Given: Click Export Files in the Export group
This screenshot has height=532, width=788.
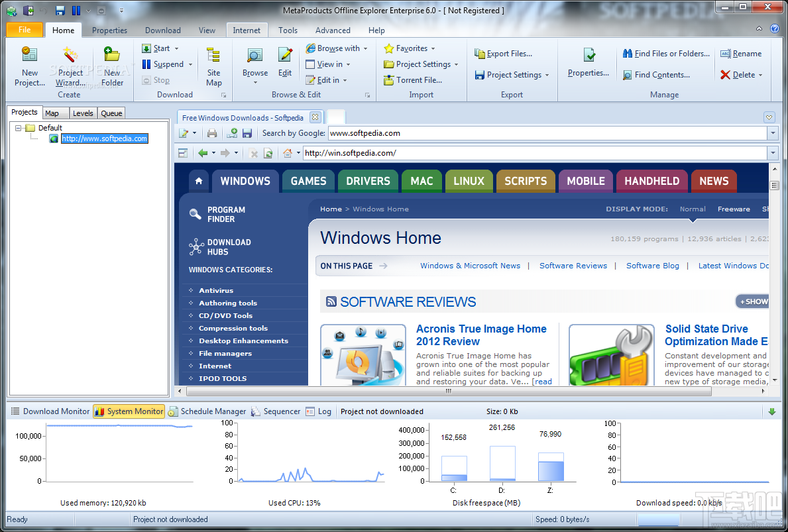Looking at the screenshot, I should (x=503, y=53).
